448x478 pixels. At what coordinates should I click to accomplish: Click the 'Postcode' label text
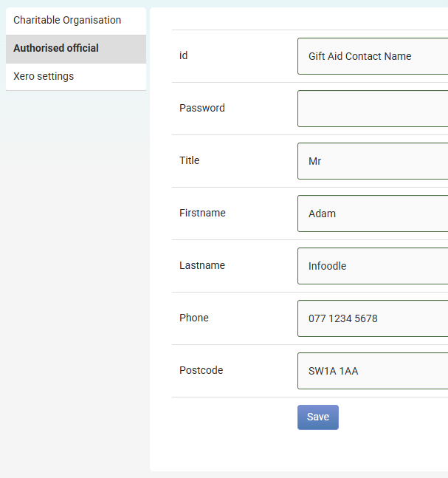tap(201, 370)
